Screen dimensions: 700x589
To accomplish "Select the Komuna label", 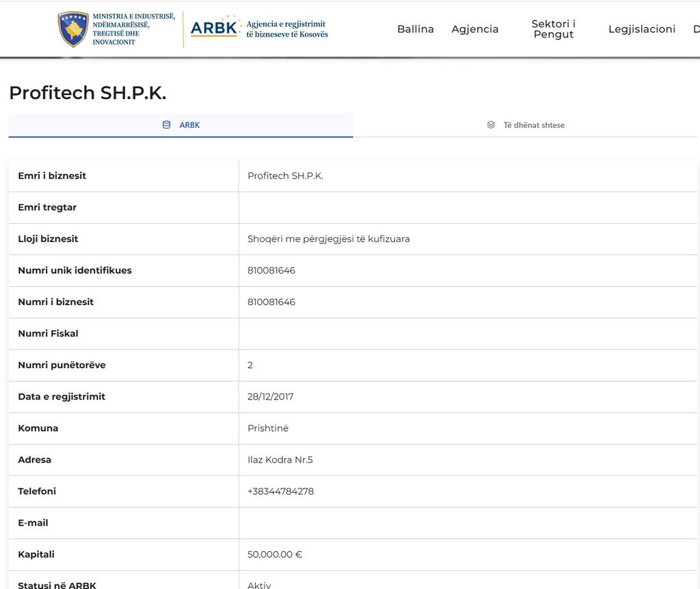I will pos(38,428).
